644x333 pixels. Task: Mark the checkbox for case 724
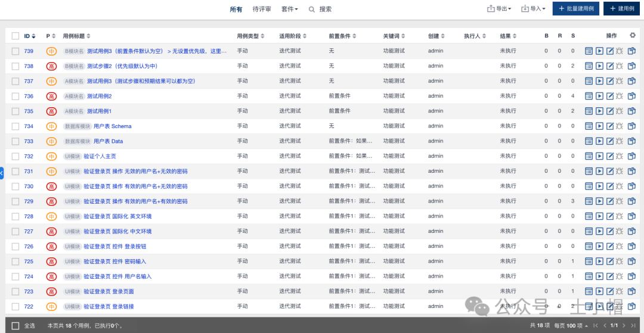pyautogui.click(x=15, y=276)
